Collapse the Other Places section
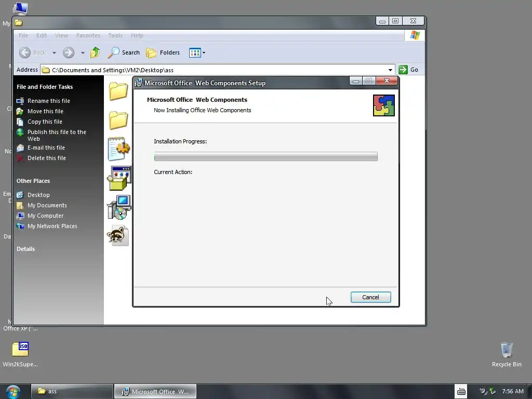The height and width of the screenshot is (399, 532). (33, 181)
